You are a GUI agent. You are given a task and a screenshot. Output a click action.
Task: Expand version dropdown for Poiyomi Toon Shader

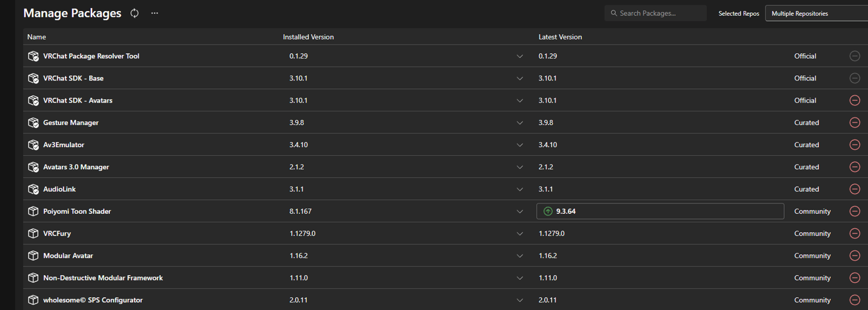[520, 211]
